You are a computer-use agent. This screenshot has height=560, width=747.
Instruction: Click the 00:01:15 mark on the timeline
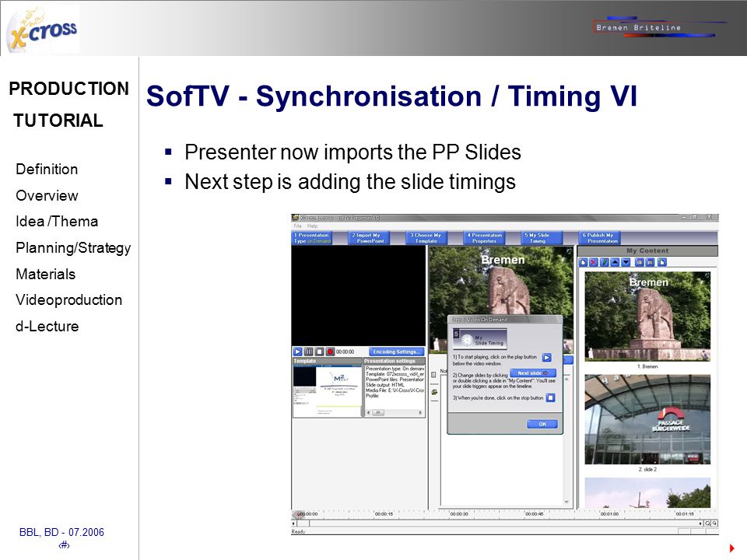(x=685, y=514)
